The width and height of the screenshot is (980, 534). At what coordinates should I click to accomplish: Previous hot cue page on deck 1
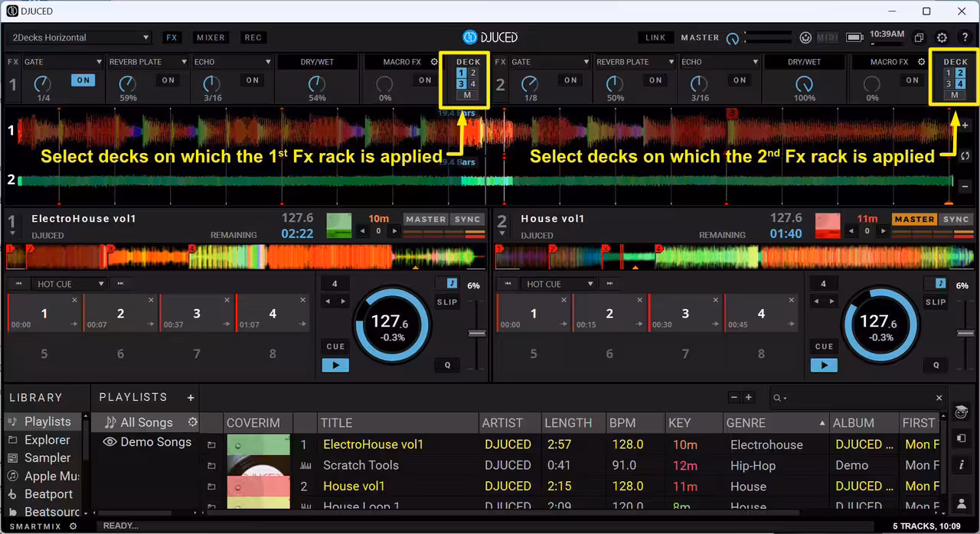[x=19, y=284]
